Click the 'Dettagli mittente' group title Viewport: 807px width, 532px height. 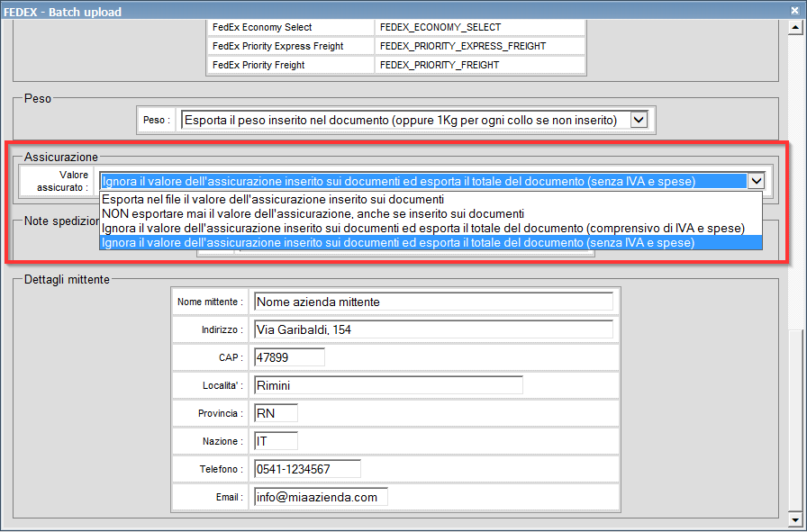pyautogui.click(x=67, y=280)
